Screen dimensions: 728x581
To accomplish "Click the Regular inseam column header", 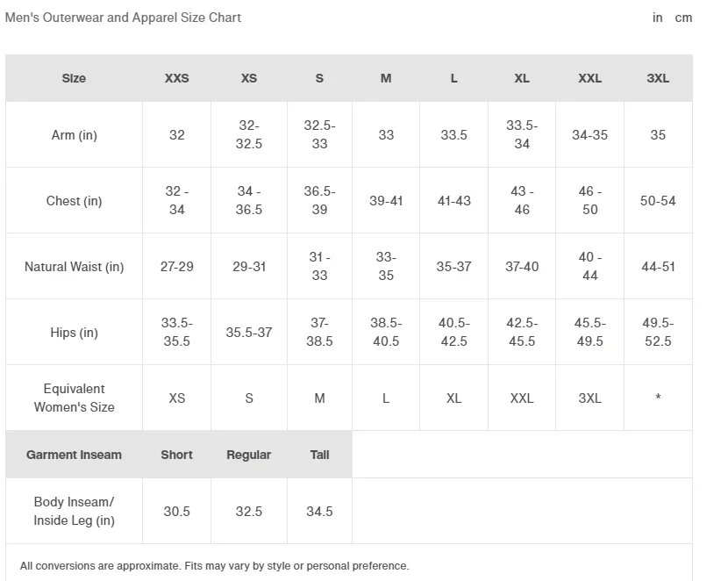I will tap(249, 455).
